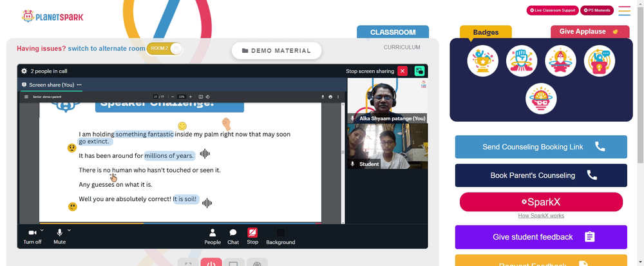This screenshot has height=266, width=644.
Task: Open Background effects option
Action: click(281, 237)
